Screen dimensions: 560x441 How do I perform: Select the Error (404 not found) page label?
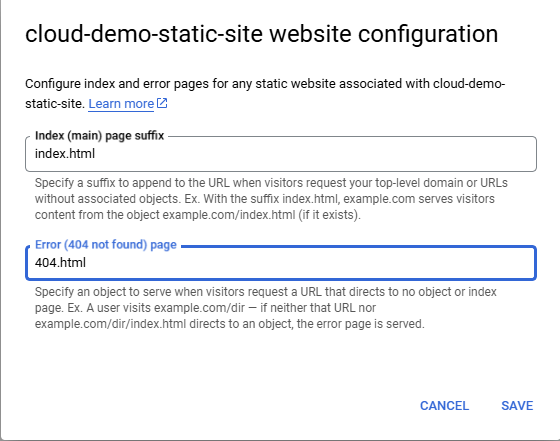coord(106,245)
